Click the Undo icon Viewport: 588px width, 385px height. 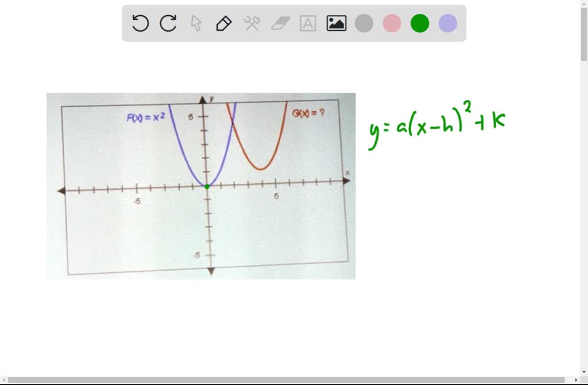coord(140,23)
